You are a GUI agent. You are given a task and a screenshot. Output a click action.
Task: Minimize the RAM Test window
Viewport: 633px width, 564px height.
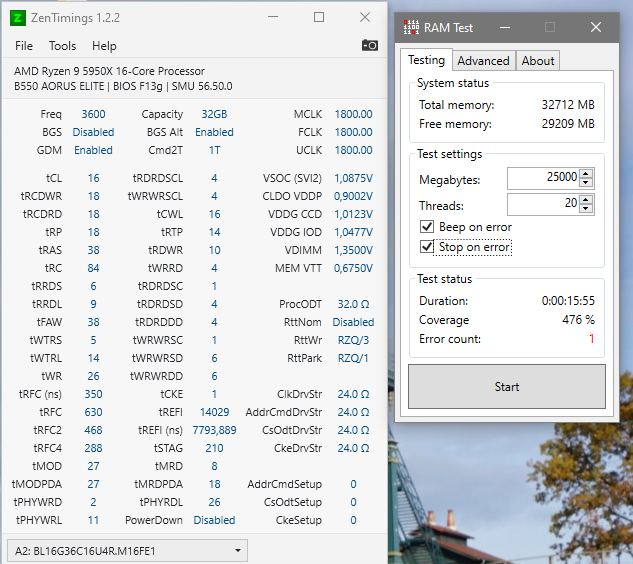pyautogui.click(x=505, y=27)
